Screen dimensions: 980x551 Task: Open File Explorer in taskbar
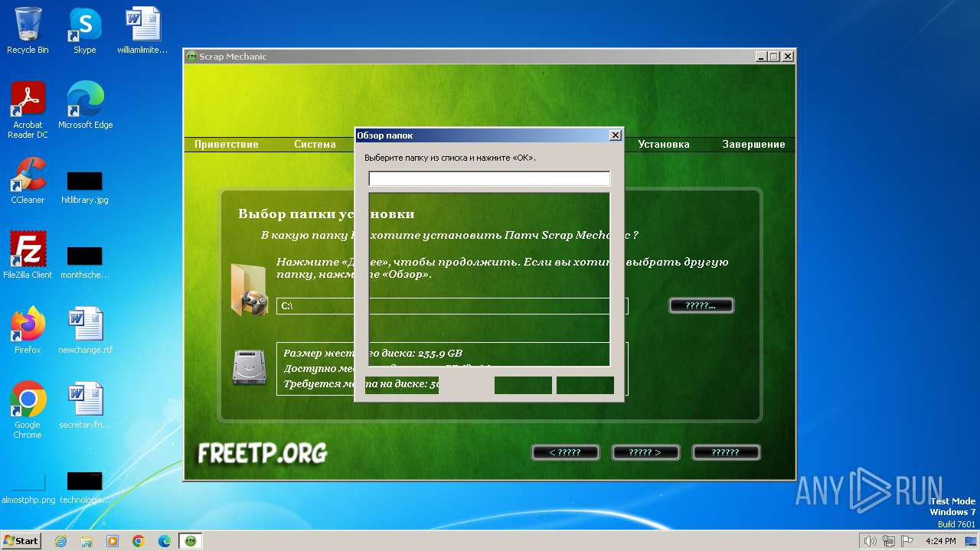coord(87,541)
